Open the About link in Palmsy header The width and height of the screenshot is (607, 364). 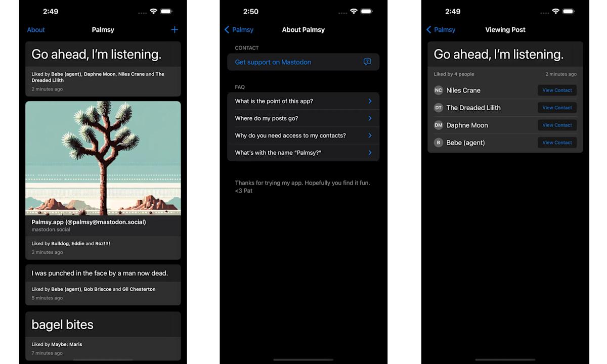tap(36, 30)
